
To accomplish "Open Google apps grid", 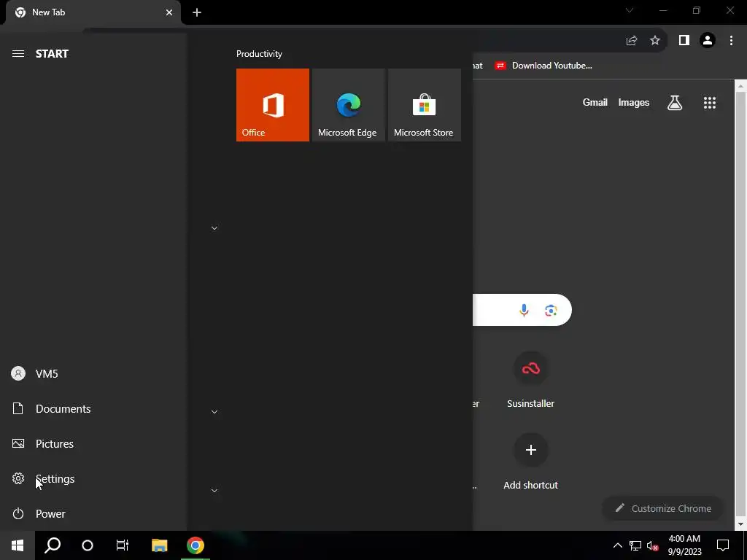I will pos(710,102).
